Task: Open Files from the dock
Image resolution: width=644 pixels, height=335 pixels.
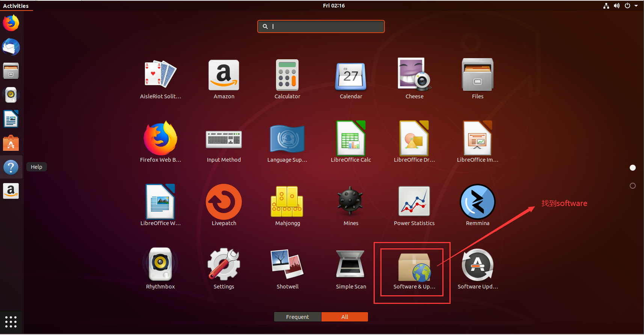Action: pyautogui.click(x=11, y=71)
